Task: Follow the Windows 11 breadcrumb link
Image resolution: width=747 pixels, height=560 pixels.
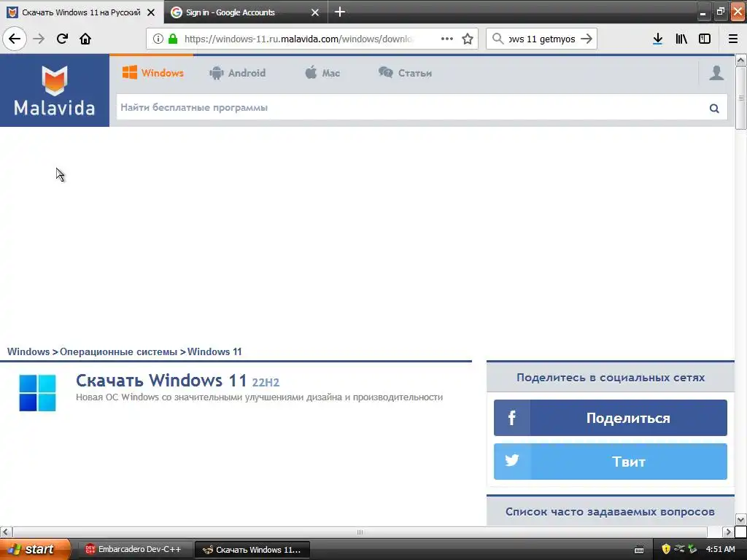Action: point(214,351)
